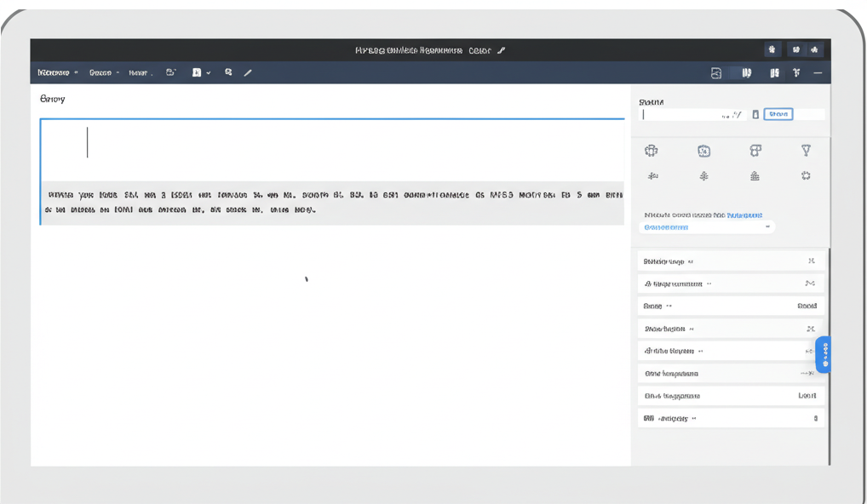Click the third icon in the grid's top row

[755, 151]
